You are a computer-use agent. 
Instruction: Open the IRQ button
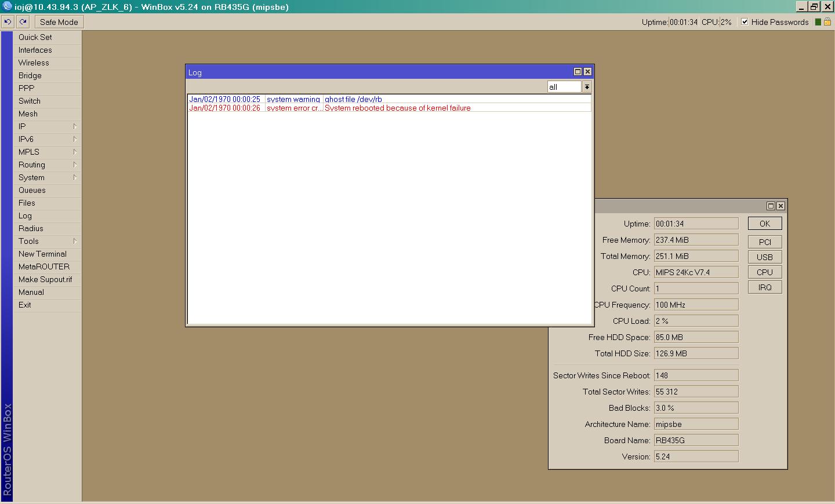click(x=765, y=287)
